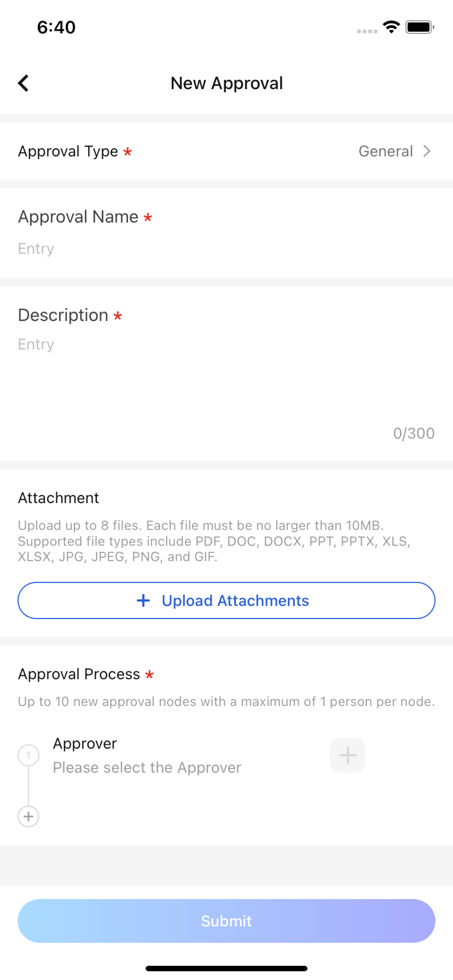The height and width of the screenshot is (980, 453).
Task: Click the square plus icon beside Approver
Action: 347,755
